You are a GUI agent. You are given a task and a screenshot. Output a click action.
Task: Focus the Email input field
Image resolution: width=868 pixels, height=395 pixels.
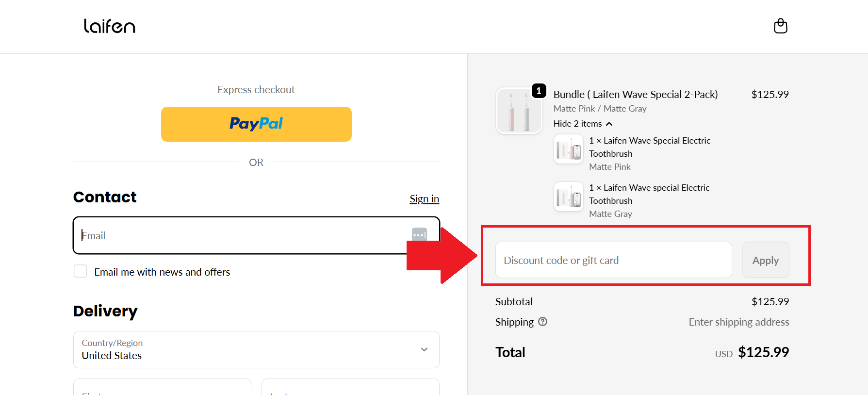(x=243, y=235)
